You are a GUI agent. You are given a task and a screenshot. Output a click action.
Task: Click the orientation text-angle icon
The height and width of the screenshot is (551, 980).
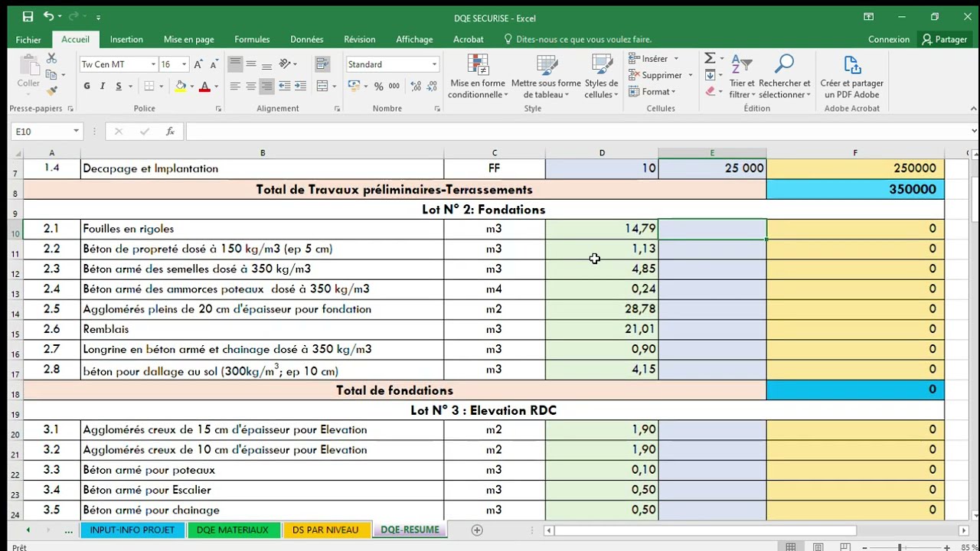coord(285,64)
